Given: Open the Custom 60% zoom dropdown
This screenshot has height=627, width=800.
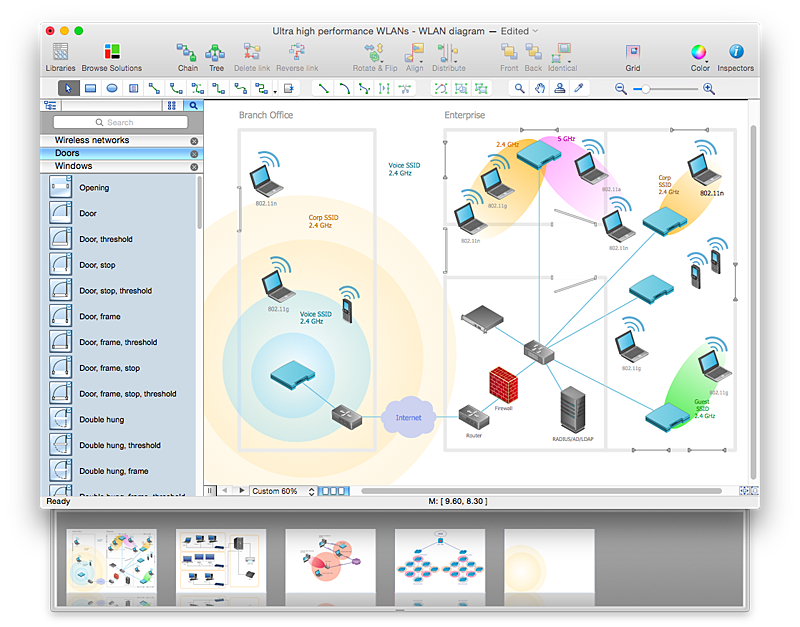Looking at the screenshot, I should tap(283, 491).
